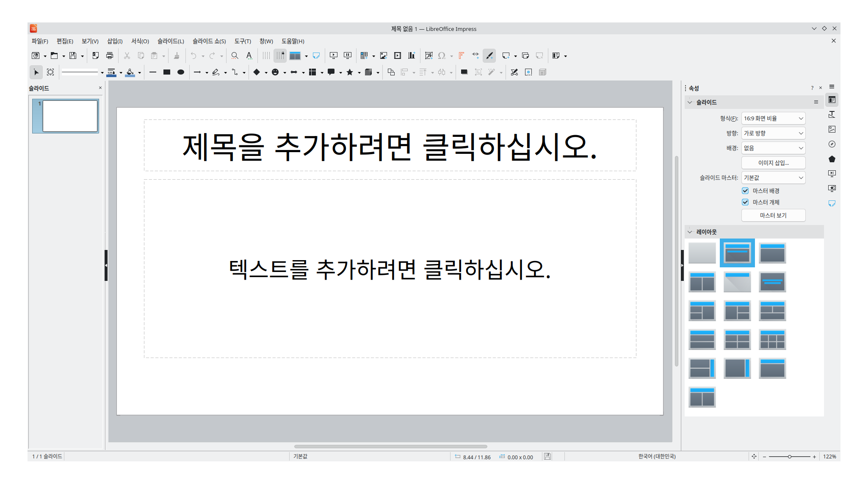Uncheck the 마스터 배경 checkbox
Image resolution: width=868 pixels, height=494 pixels.
745,191
